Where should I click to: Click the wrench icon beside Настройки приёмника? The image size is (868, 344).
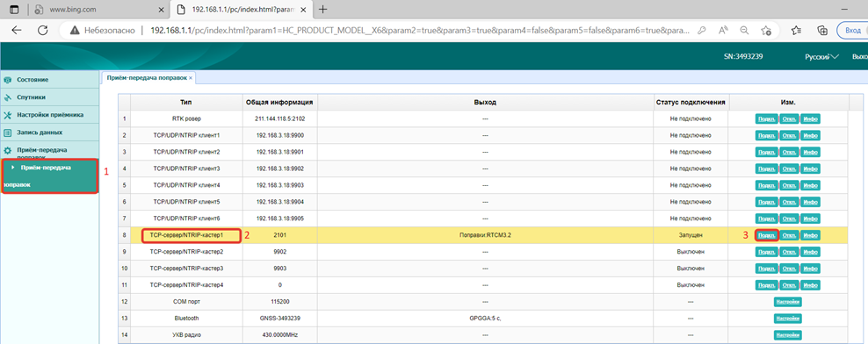(8, 115)
